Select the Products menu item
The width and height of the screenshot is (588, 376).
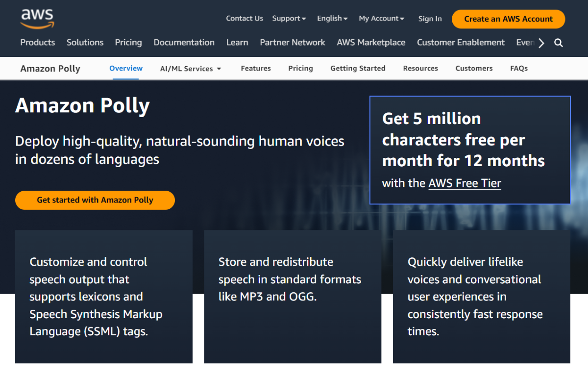click(38, 43)
